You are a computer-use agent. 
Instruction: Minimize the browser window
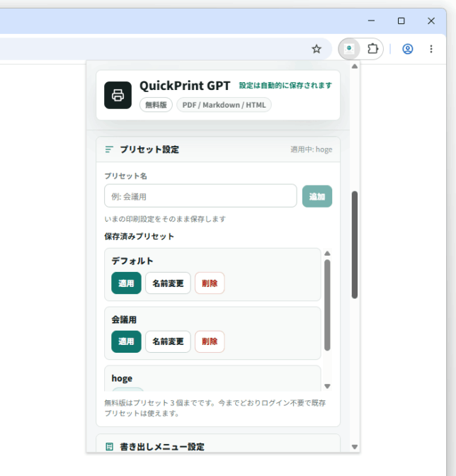click(371, 21)
